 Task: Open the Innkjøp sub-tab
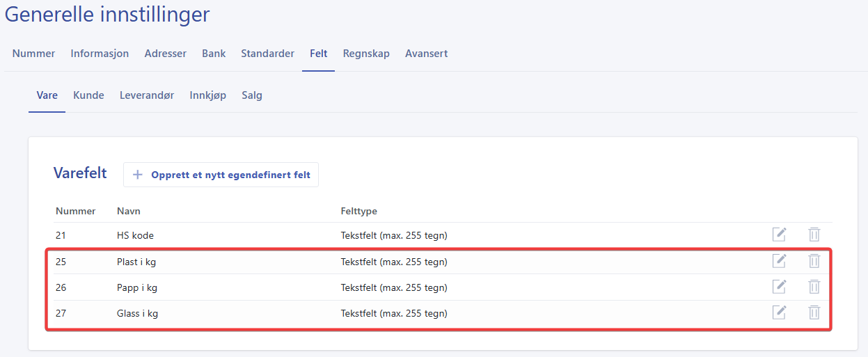tap(207, 95)
